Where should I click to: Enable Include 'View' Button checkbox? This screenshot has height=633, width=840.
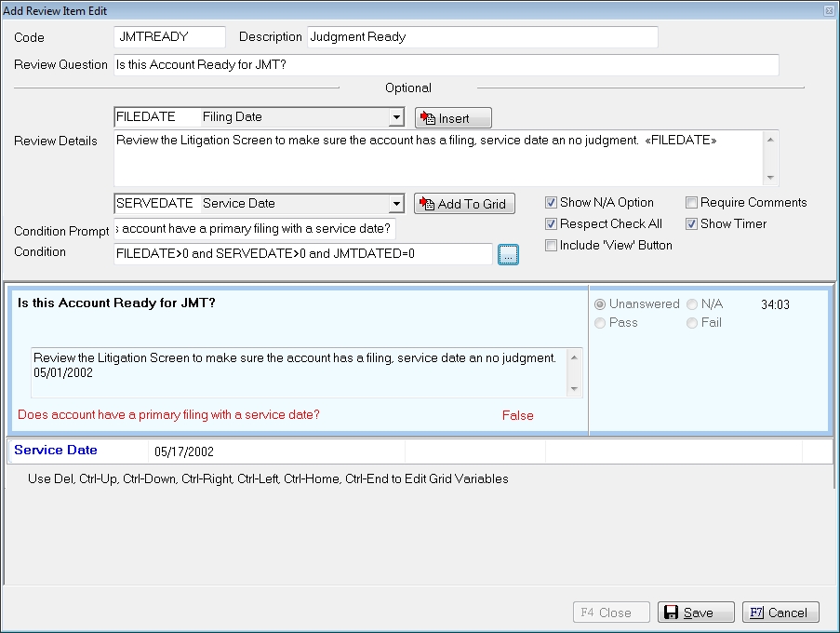552,246
